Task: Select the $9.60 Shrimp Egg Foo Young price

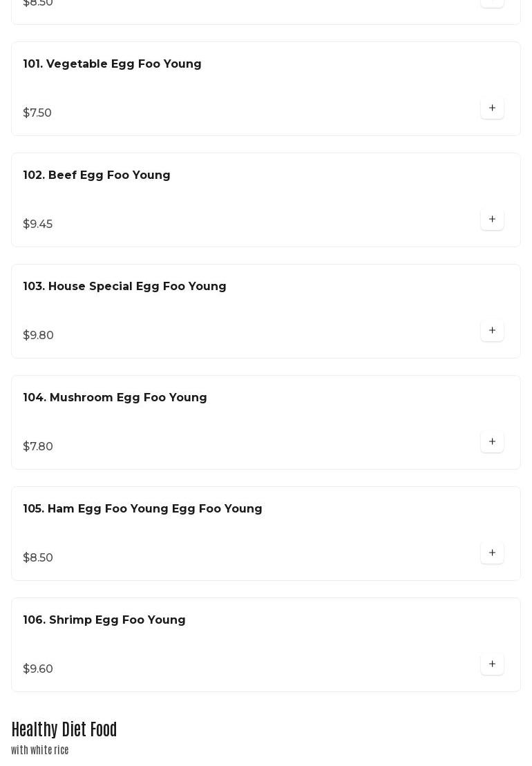Action: coord(37,669)
